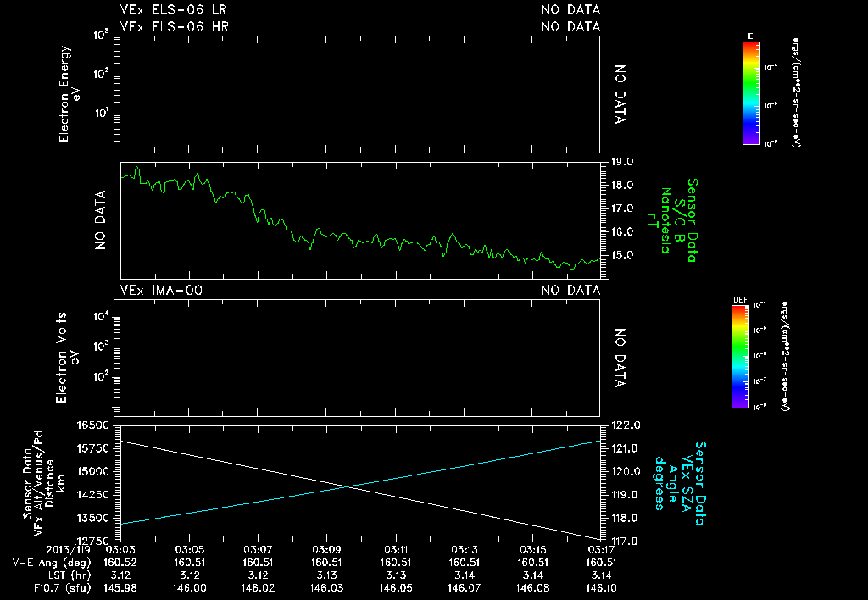
Task: Click the 16500 km altitude tick label
Action: coord(92,425)
